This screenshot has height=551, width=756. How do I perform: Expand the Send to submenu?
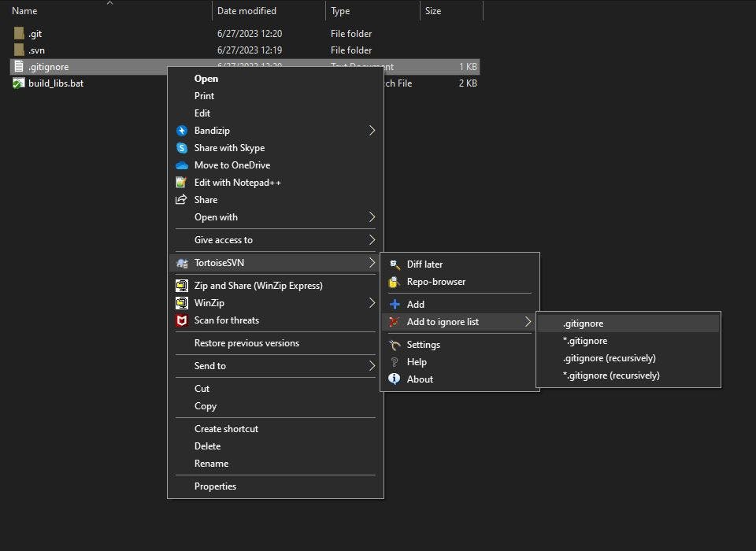tap(209, 366)
